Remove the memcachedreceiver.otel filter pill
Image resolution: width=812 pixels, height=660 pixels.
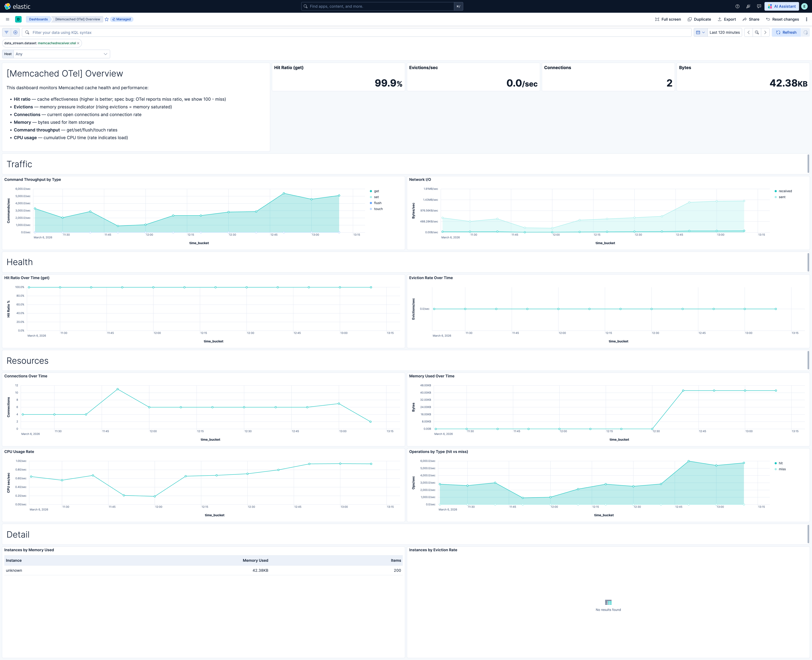(78, 43)
